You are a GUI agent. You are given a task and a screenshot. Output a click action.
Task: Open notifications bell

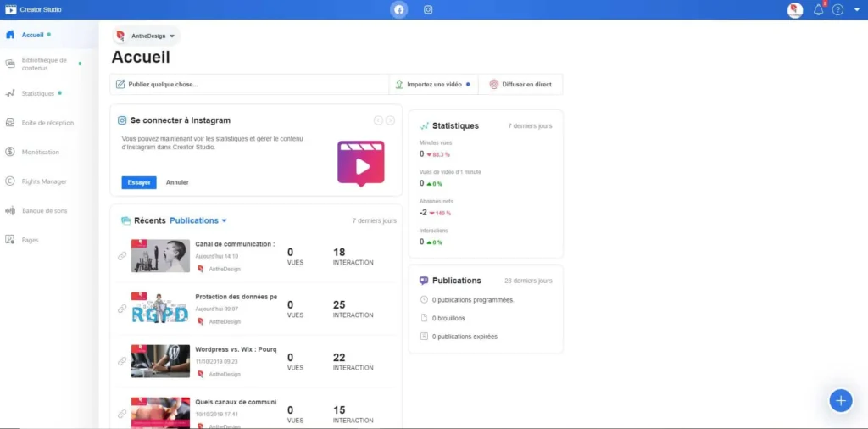[x=818, y=10]
